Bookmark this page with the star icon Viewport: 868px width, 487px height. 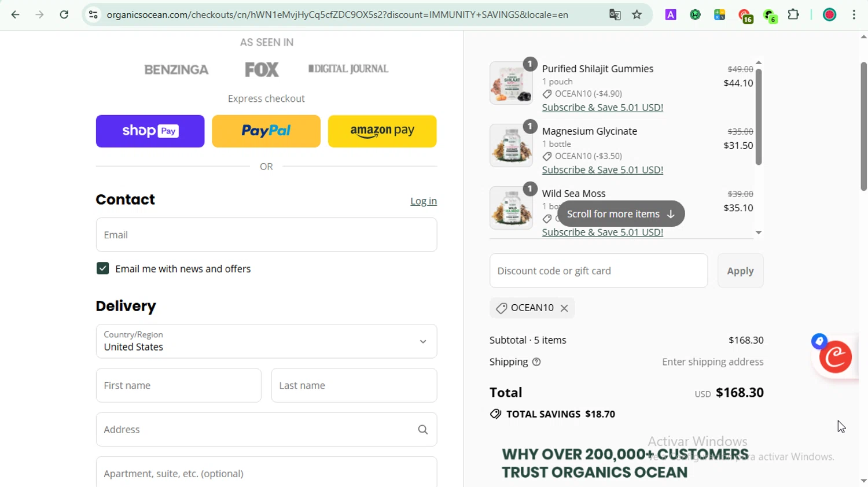click(x=637, y=14)
